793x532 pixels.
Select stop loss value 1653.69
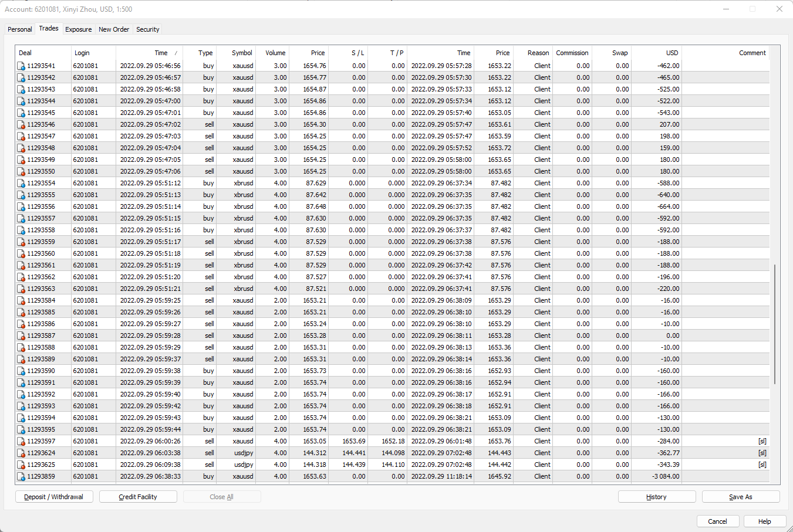pyautogui.click(x=354, y=441)
